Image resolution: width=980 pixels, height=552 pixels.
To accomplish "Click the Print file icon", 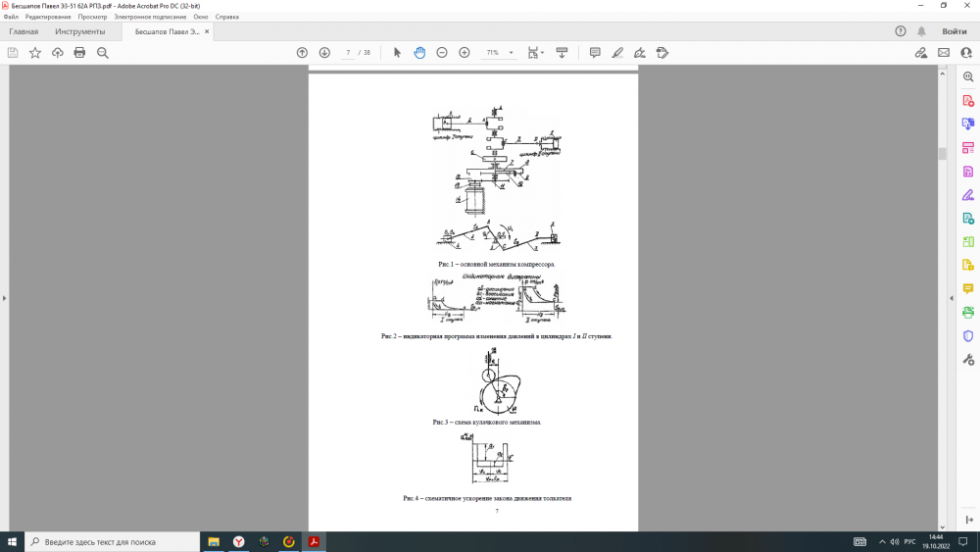I will tap(79, 53).
